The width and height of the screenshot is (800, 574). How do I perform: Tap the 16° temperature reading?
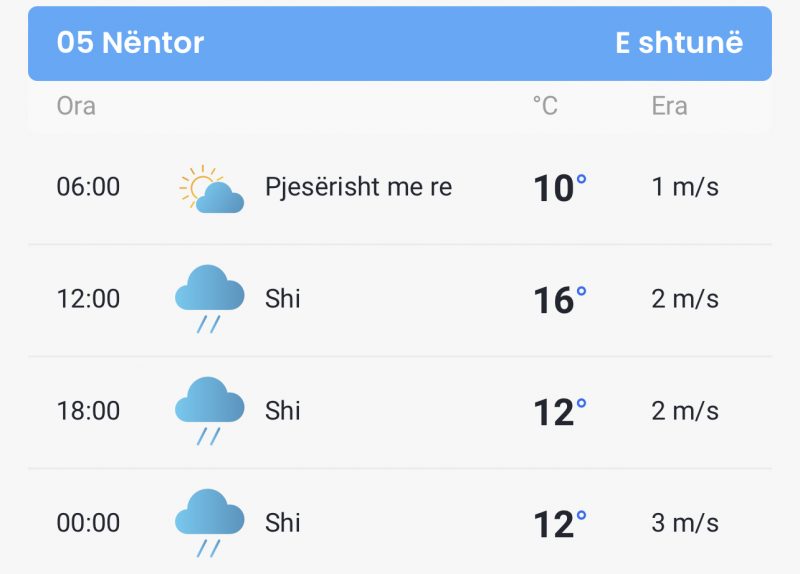click(x=560, y=300)
